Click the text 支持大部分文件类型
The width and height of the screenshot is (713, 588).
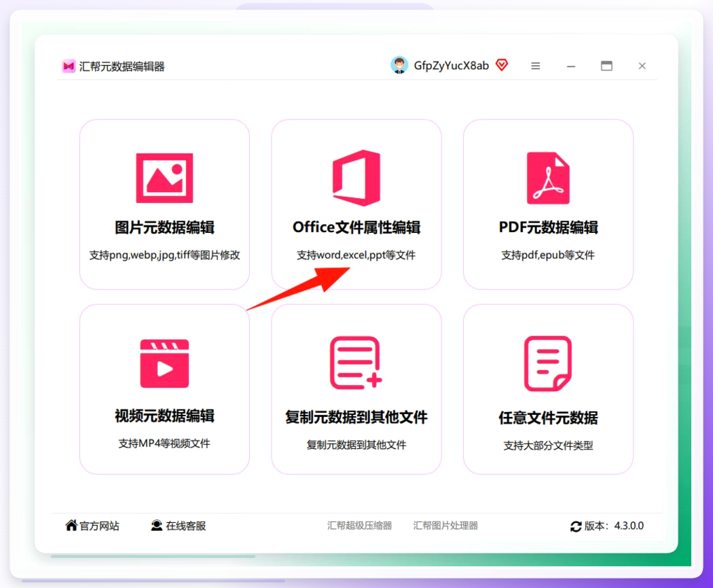pyautogui.click(x=548, y=445)
